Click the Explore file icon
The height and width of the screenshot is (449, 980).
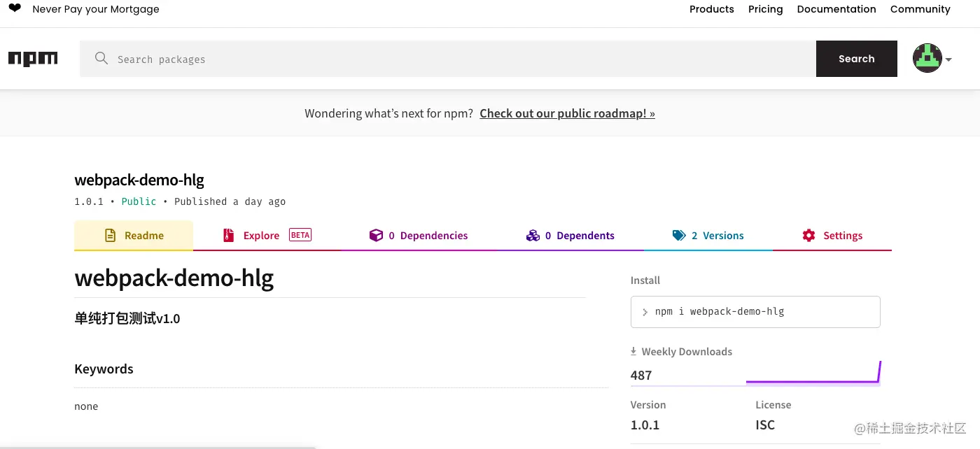[x=228, y=236]
